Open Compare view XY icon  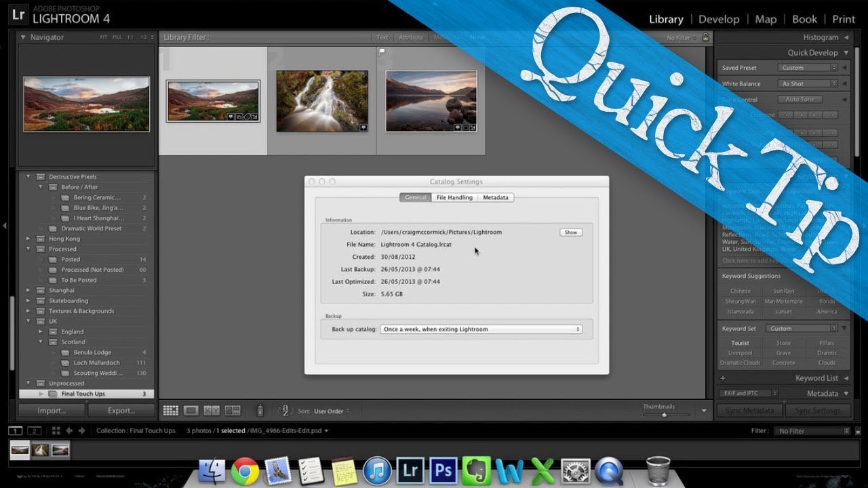point(212,411)
